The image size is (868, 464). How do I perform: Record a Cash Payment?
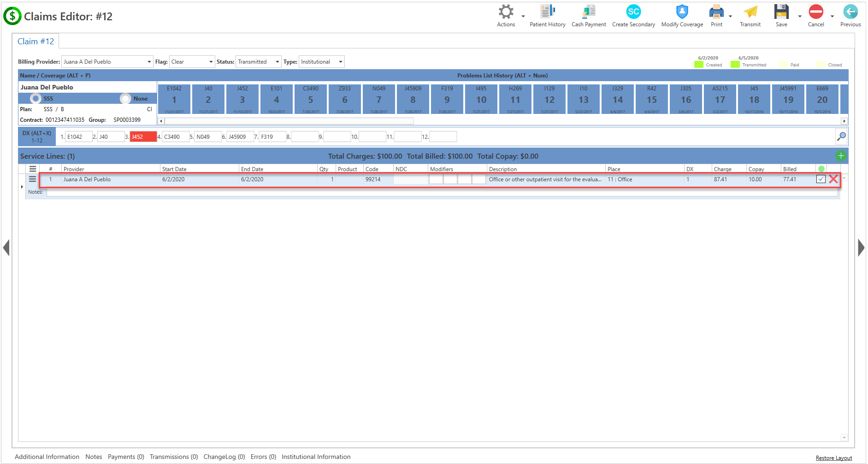point(589,16)
